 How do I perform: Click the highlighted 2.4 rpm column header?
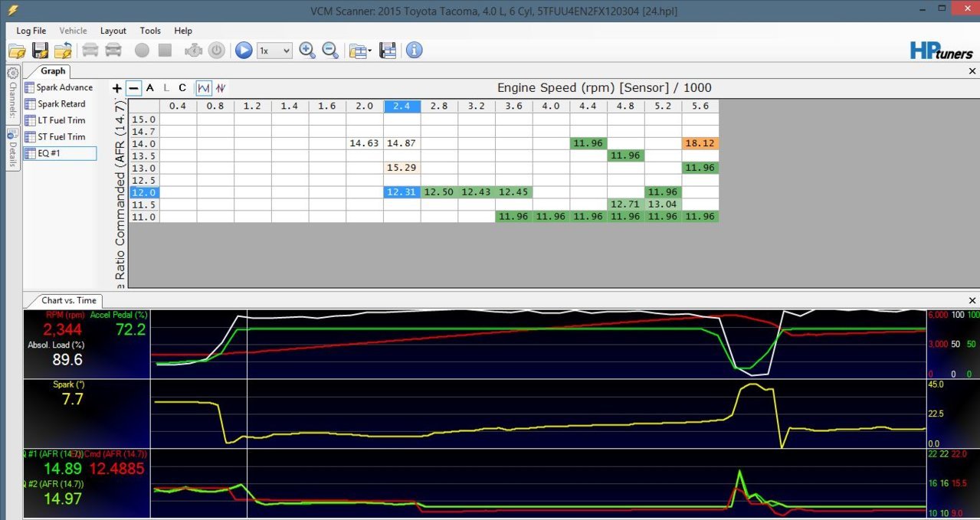pos(402,106)
